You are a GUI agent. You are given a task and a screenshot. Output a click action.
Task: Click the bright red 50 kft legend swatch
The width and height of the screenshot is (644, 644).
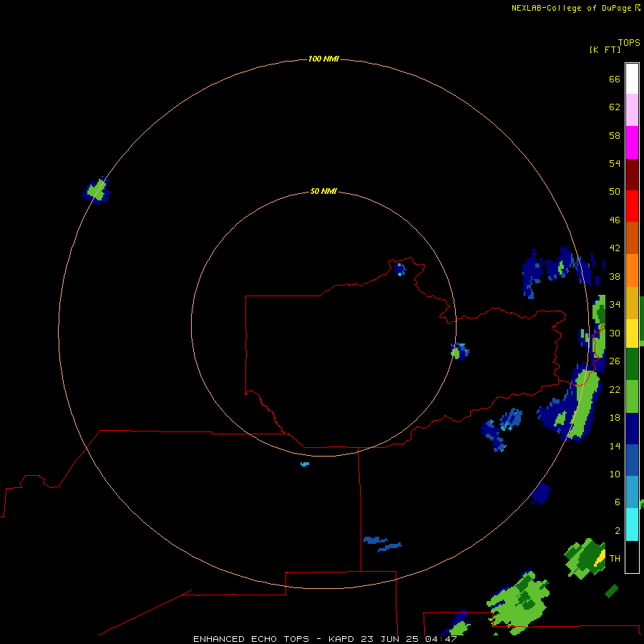(632, 206)
